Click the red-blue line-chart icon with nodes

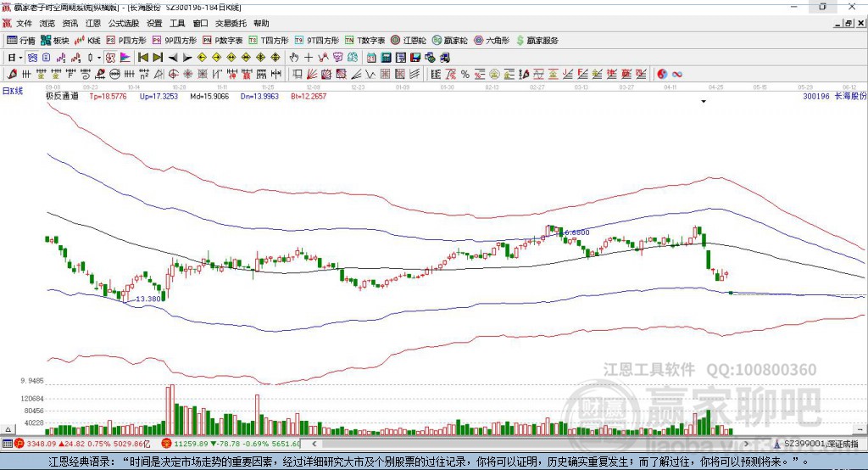pos(323,58)
